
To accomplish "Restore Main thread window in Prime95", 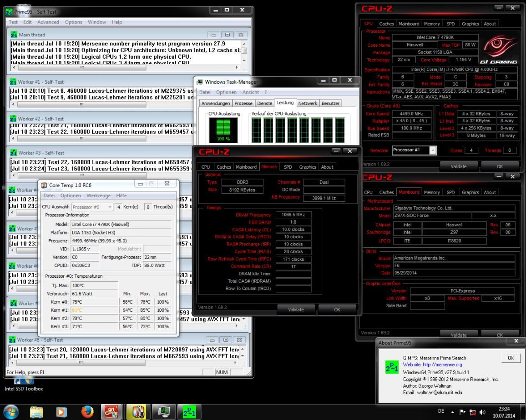I will click(x=227, y=35).
